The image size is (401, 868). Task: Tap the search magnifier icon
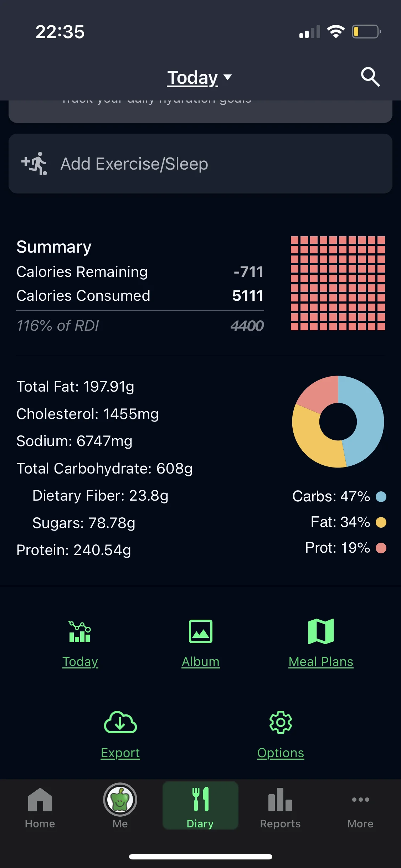370,77
